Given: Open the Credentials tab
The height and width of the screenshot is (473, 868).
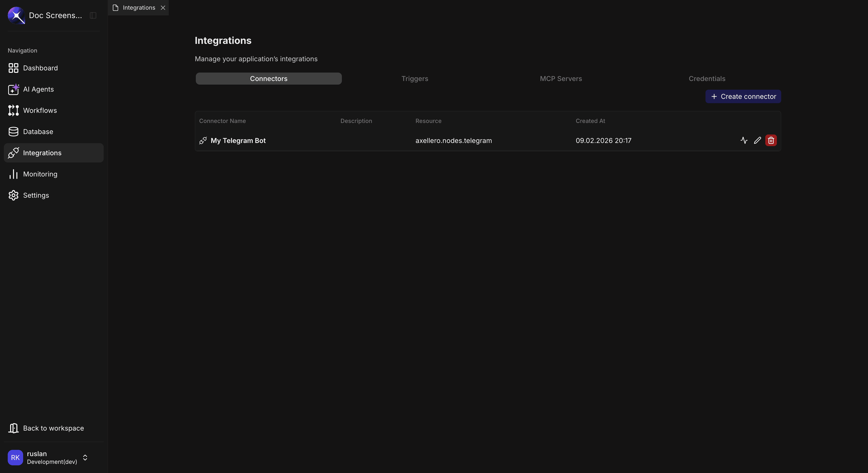Looking at the screenshot, I should tap(707, 79).
